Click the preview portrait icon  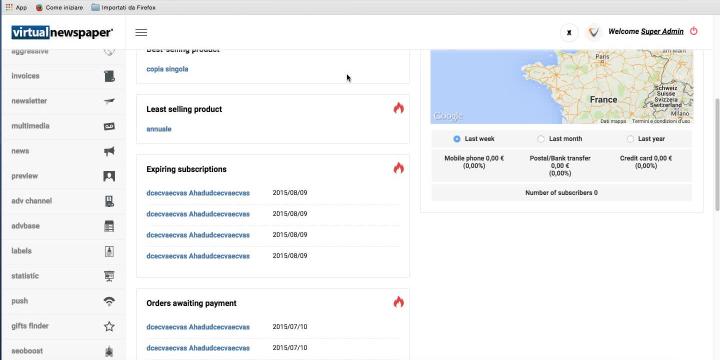coord(109,176)
